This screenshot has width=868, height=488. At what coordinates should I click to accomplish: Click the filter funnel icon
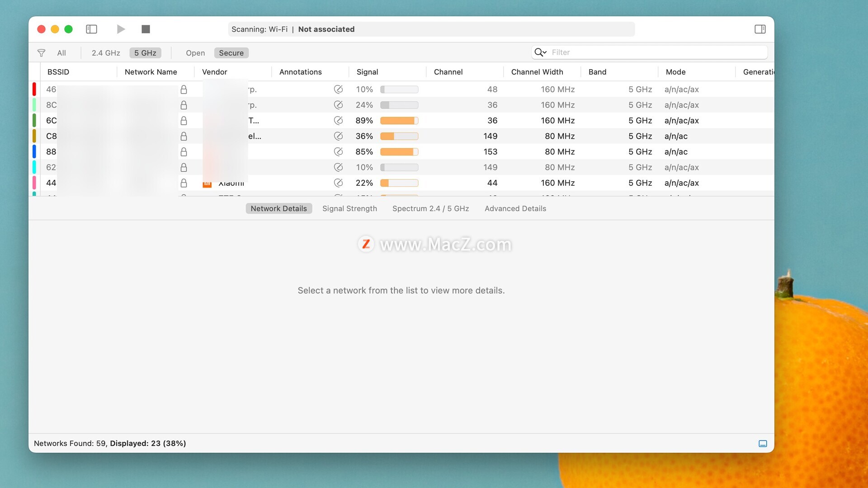click(x=41, y=53)
